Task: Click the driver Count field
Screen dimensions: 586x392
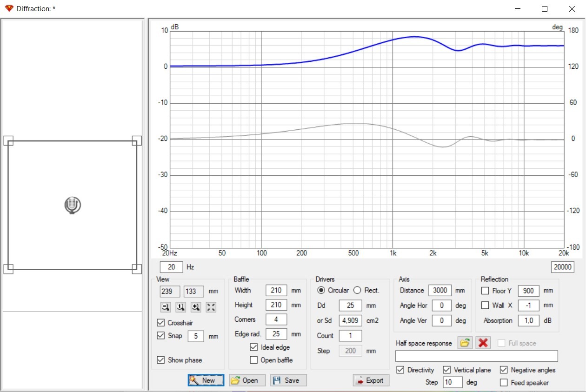Action: point(351,336)
